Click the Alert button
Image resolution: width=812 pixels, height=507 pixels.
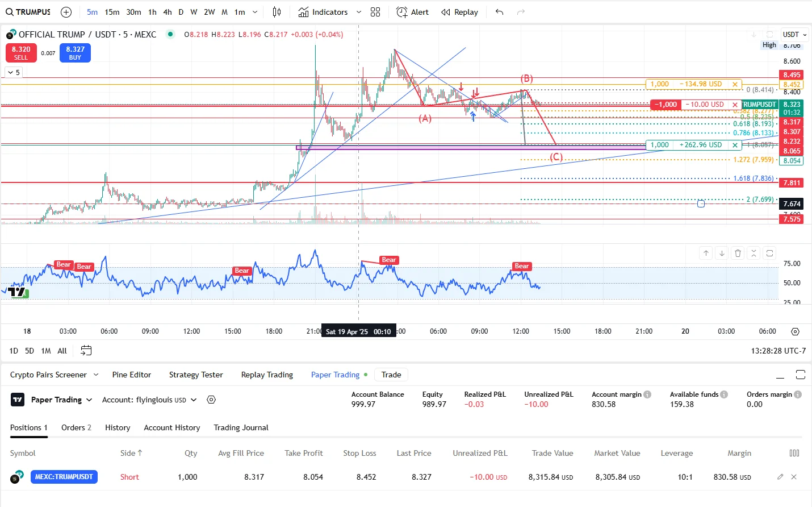pyautogui.click(x=412, y=12)
